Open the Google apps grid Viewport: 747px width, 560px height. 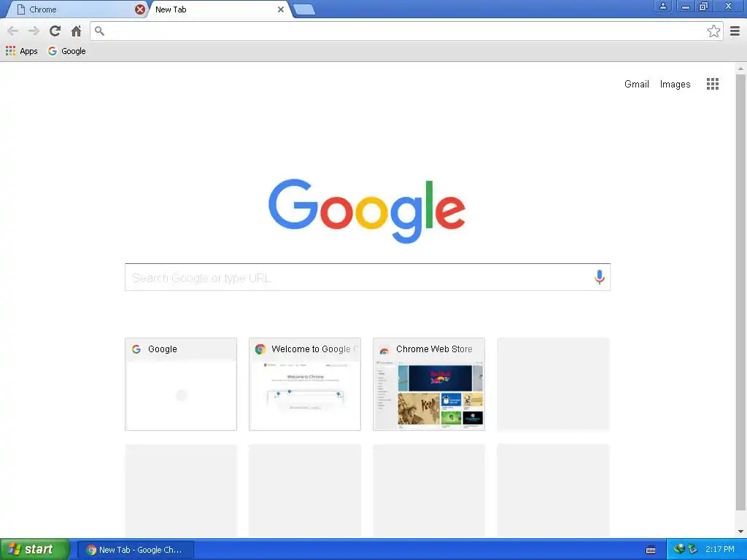tap(712, 85)
